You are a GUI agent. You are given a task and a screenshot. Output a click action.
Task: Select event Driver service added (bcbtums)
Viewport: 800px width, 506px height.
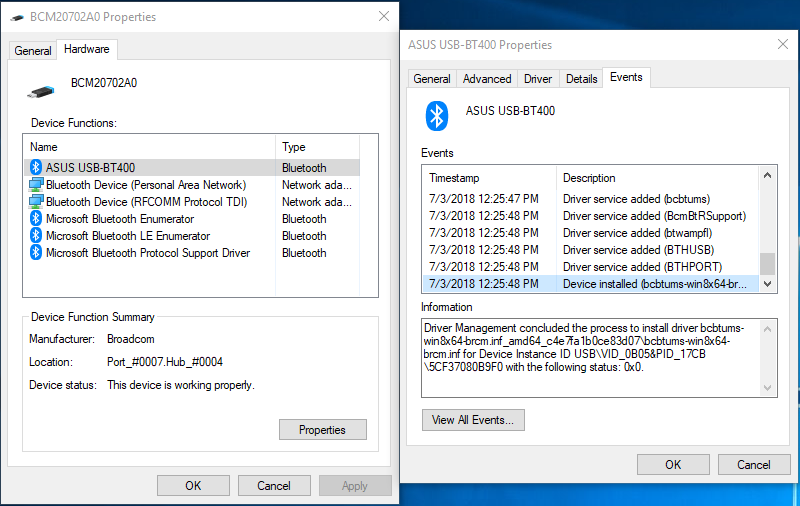coord(591,198)
